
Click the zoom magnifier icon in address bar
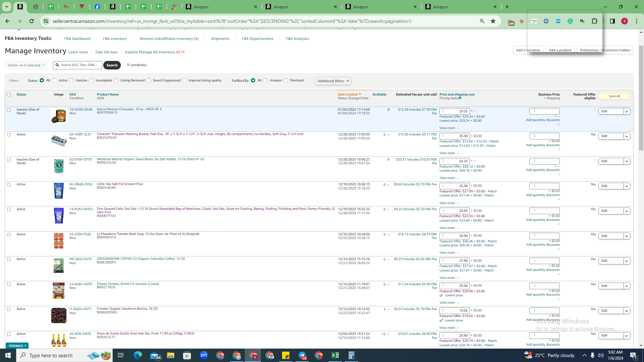(482, 21)
